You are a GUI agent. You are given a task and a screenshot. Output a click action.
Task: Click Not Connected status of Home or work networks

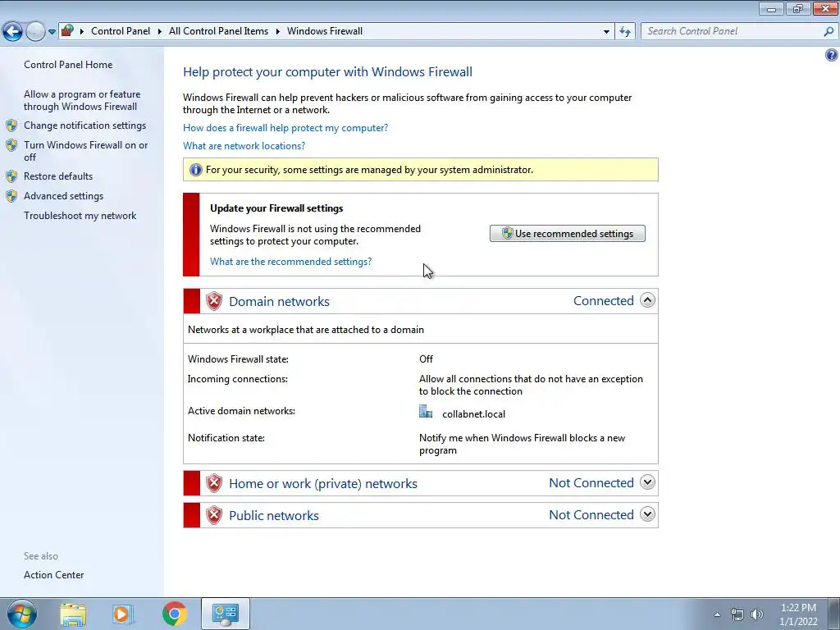(x=591, y=482)
